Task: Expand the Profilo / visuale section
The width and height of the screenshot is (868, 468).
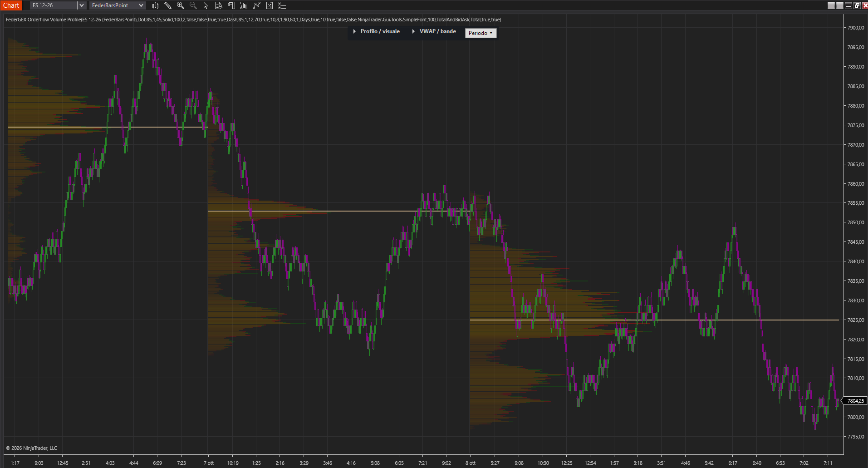Action: tap(376, 31)
